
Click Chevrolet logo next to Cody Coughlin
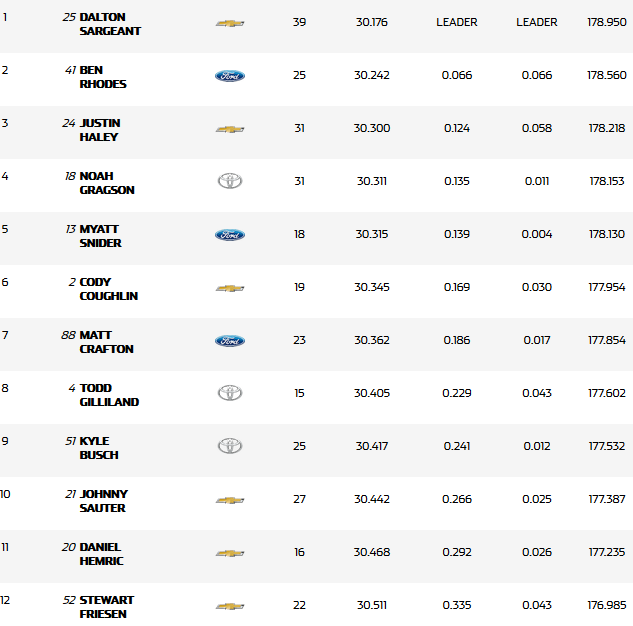(230, 288)
